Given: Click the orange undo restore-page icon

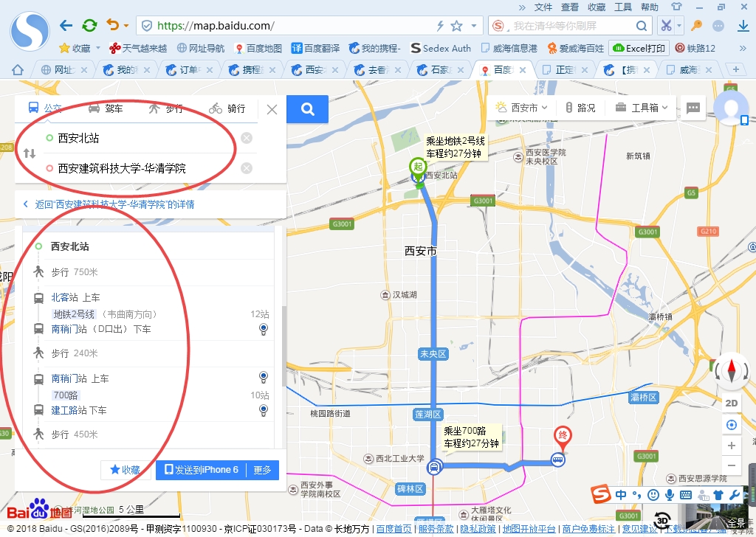Looking at the screenshot, I should [x=112, y=25].
